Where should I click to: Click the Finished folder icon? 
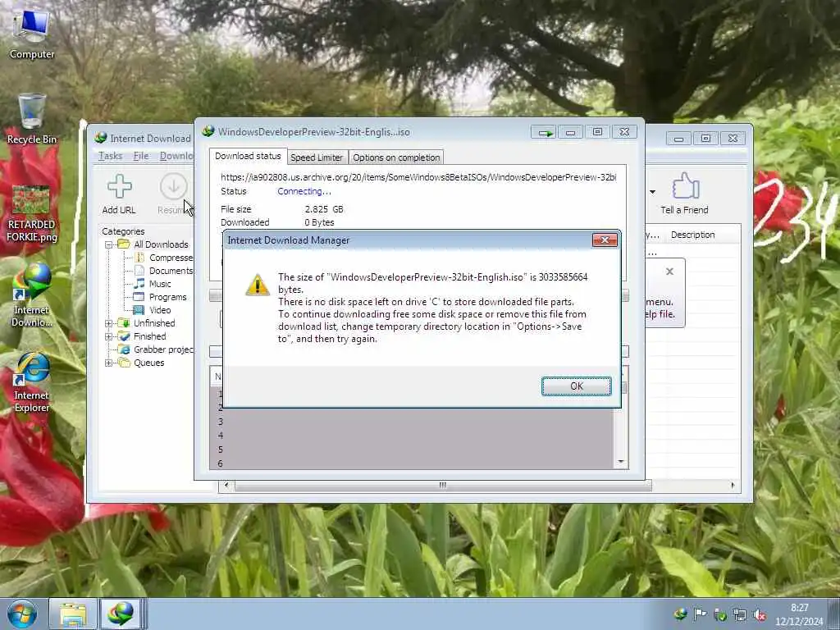tap(124, 336)
